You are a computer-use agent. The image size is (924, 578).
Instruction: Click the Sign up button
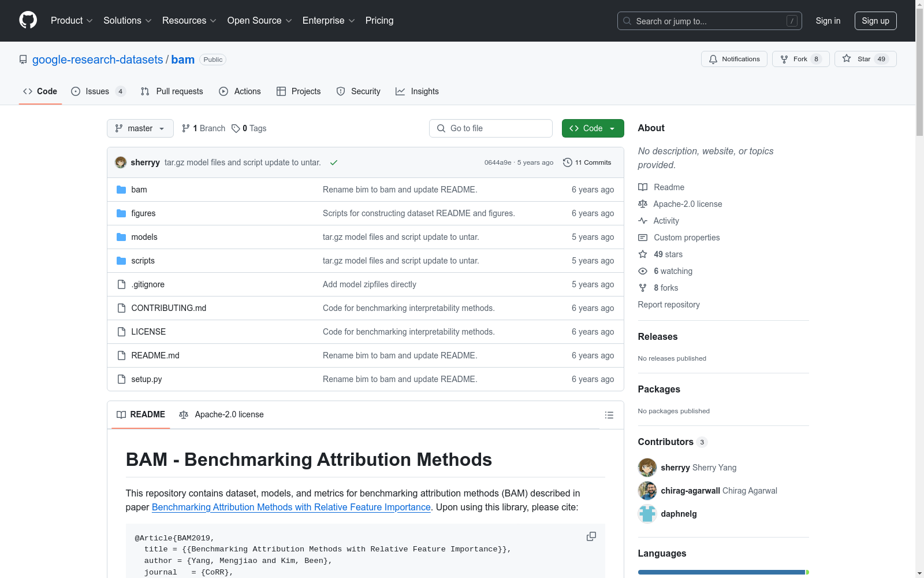pyautogui.click(x=875, y=21)
